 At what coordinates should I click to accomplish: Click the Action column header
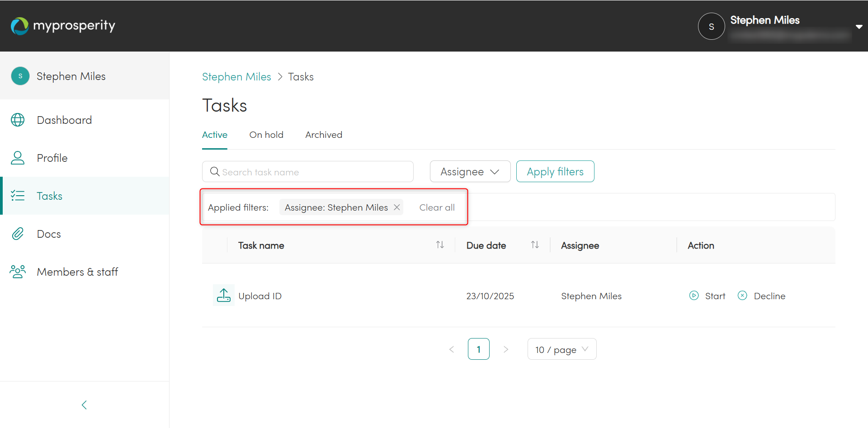pyautogui.click(x=701, y=245)
